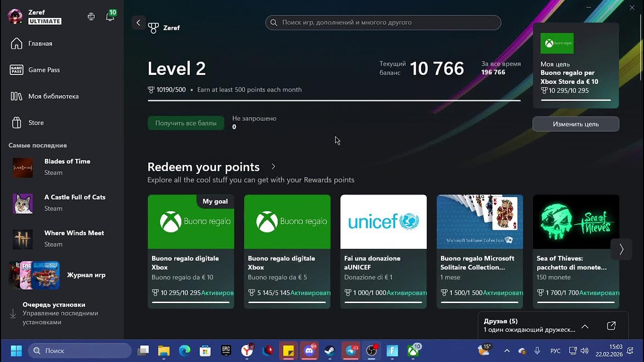
Task: Open Журнал игр game journal
Action: (62, 275)
